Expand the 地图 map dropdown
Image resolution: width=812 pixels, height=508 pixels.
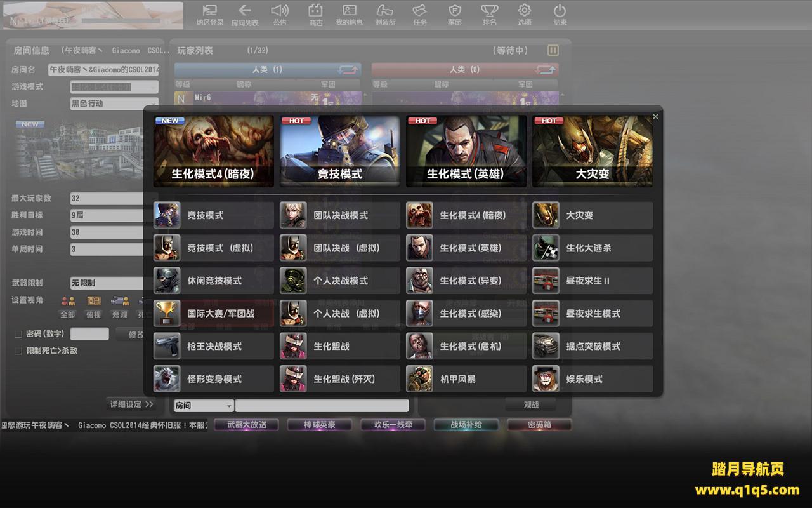(x=153, y=104)
